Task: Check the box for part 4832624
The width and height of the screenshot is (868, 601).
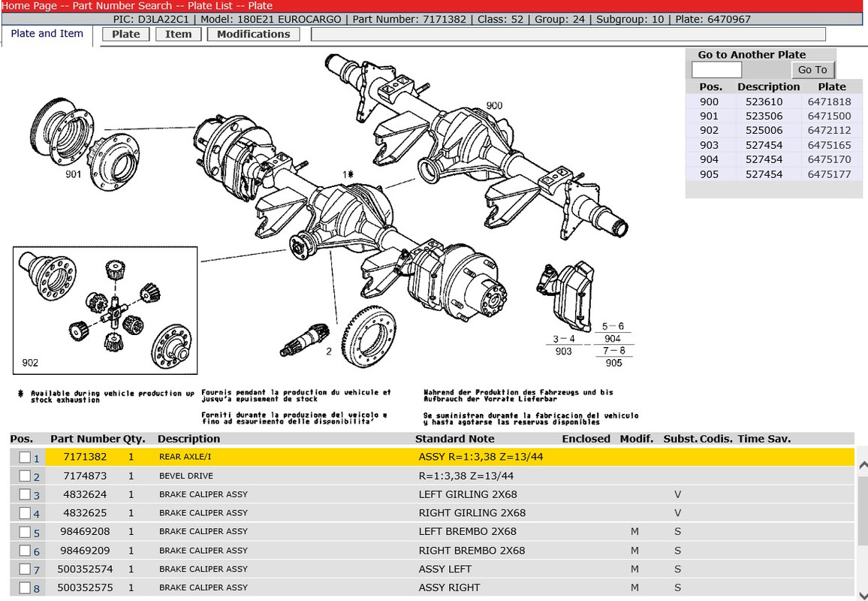Action: click(x=25, y=494)
